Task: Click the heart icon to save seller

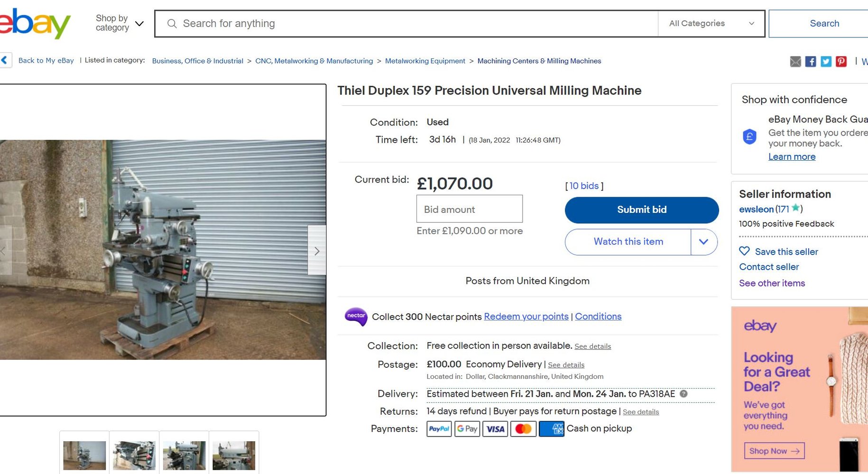Action: 745,251
